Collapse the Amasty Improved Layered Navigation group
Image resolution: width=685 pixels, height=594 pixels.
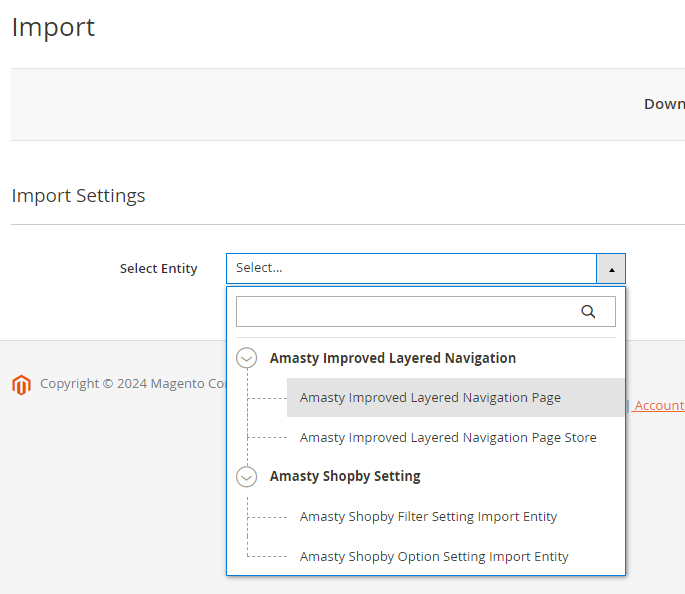pyautogui.click(x=246, y=358)
